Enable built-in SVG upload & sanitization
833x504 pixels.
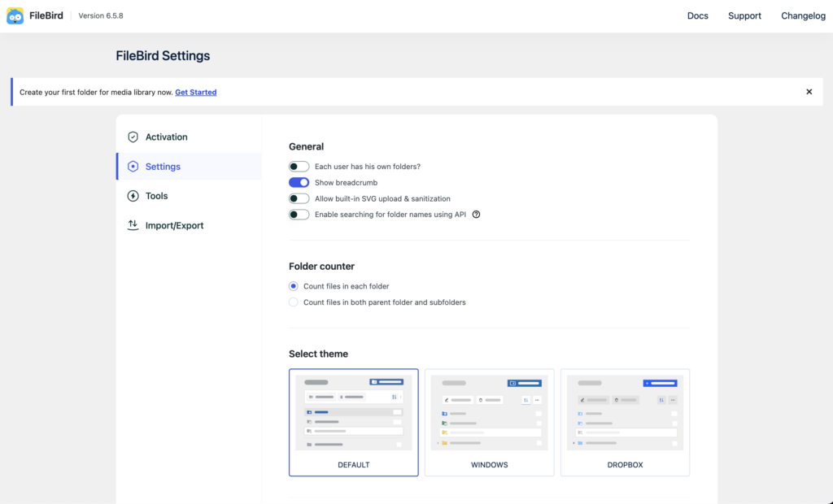tap(299, 198)
